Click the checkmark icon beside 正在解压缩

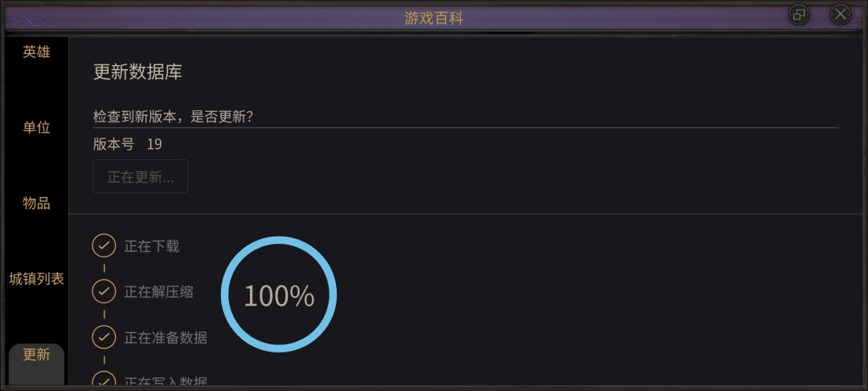[x=104, y=291]
